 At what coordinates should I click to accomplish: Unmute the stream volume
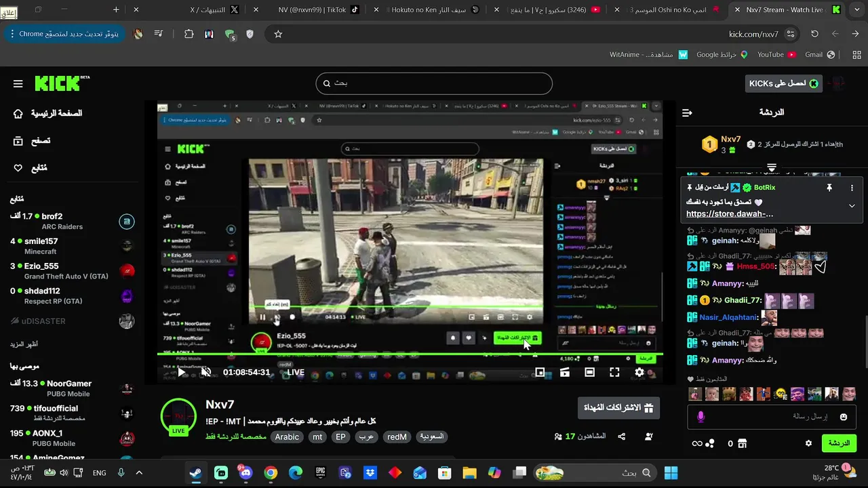(x=206, y=372)
